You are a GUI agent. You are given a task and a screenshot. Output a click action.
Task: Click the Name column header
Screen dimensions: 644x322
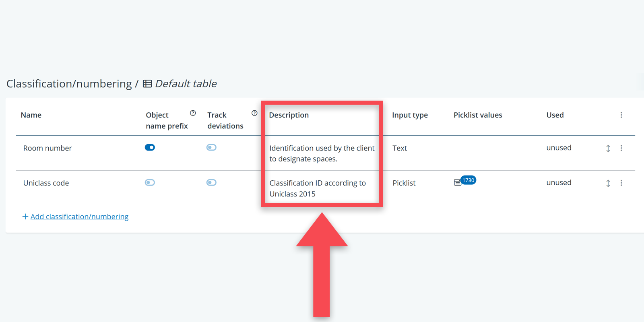click(x=31, y=115)
